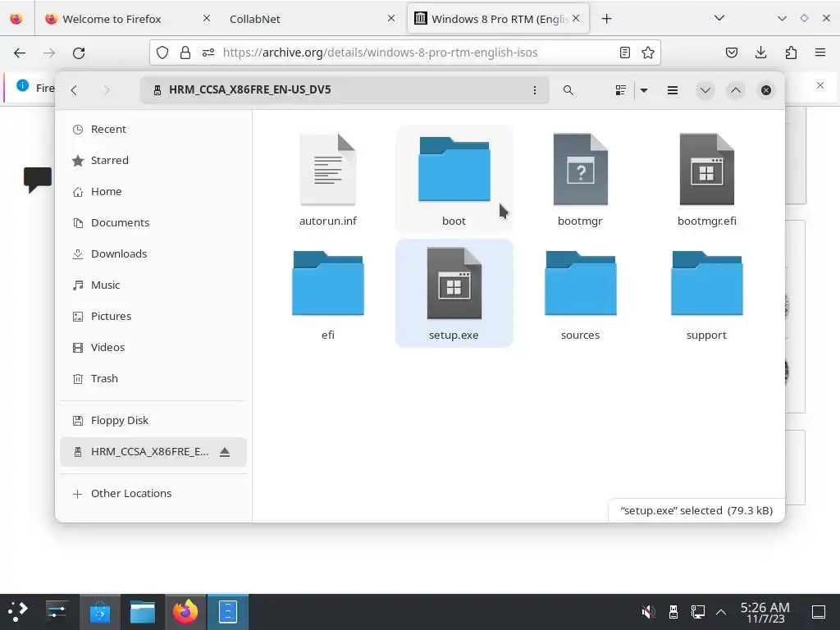Click the black speech bubble icon
840x630 pixels.
(x=38, y=180)
